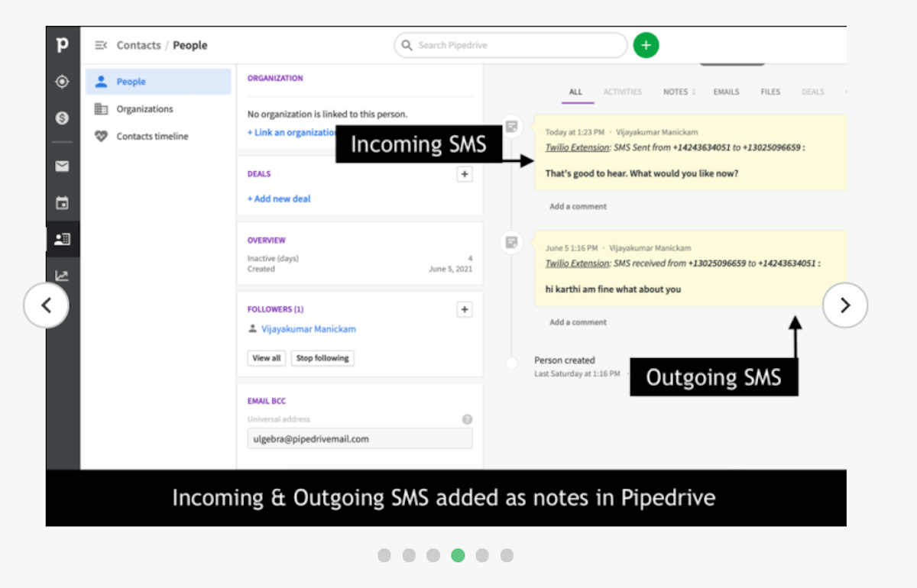The height and width of the screenshot is (588, 917).
Task: Click View all followers button
Action: (x=267, y=358)
